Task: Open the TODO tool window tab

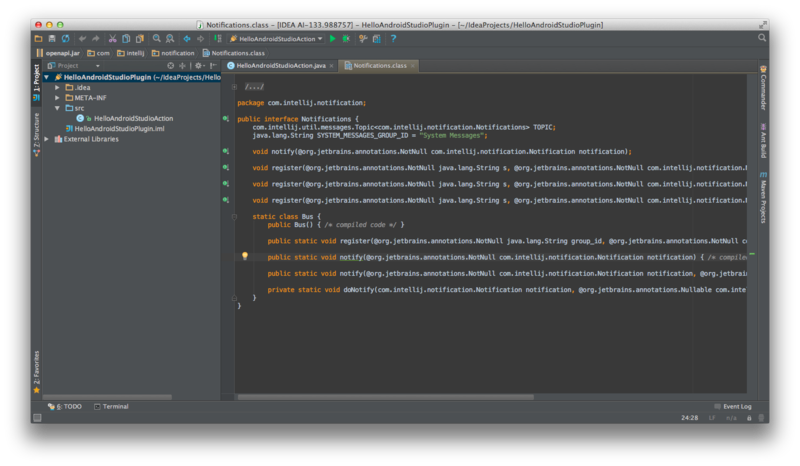Action: [65, 406]
